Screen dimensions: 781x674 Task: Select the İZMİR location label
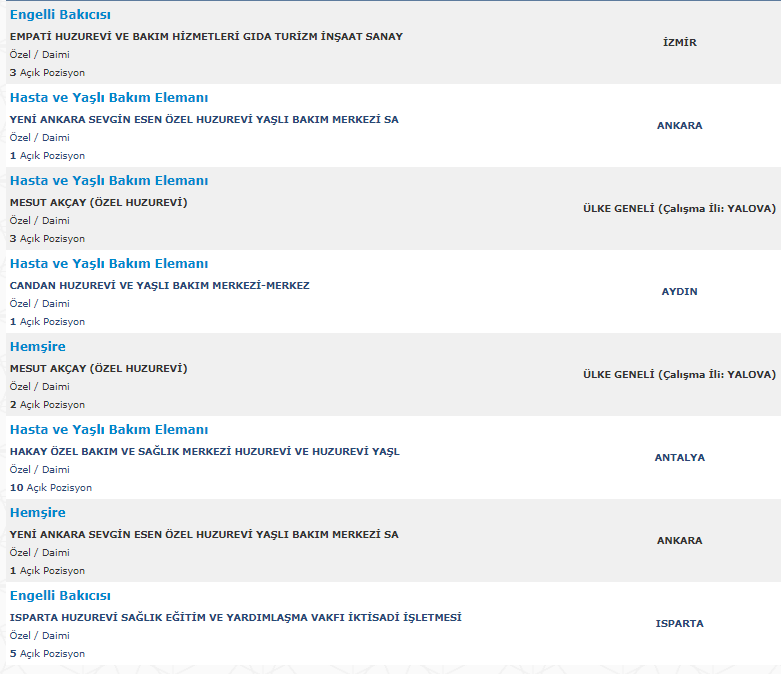[679, 42]
